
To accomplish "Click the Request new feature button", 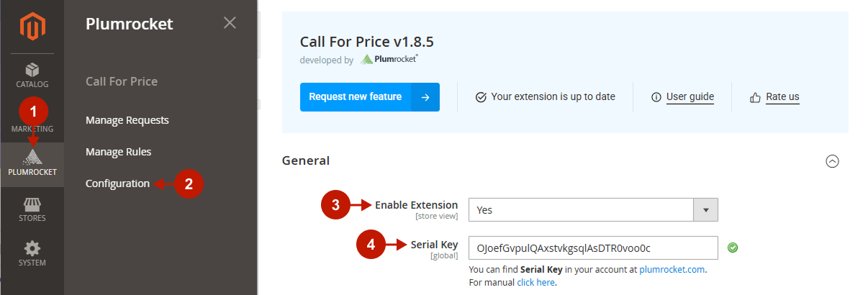I will (x=369, y=96).
